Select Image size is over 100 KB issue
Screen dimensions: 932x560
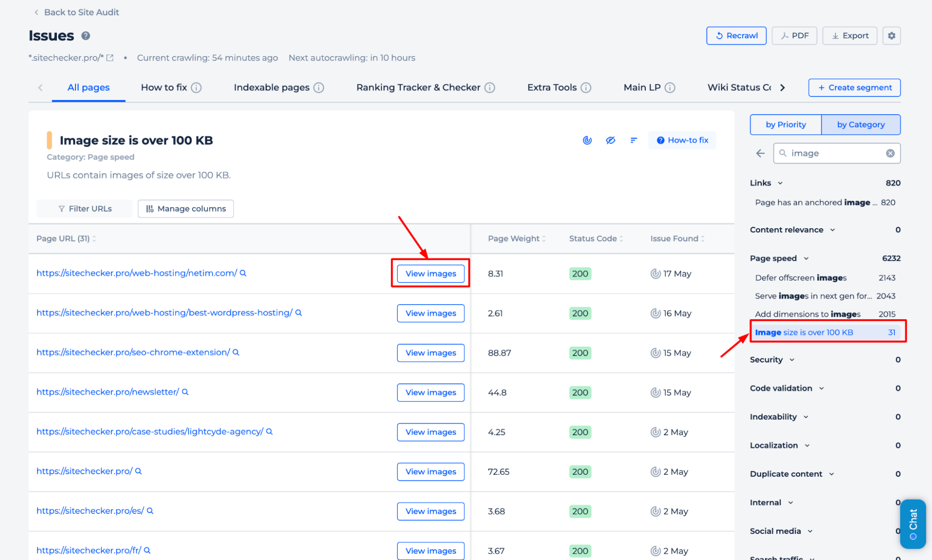pyautogui.click(x=825, y=332)
